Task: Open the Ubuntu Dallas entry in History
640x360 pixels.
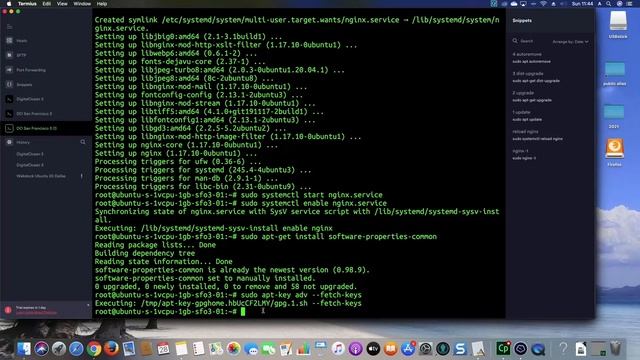Action: click(x=41, y=176)
